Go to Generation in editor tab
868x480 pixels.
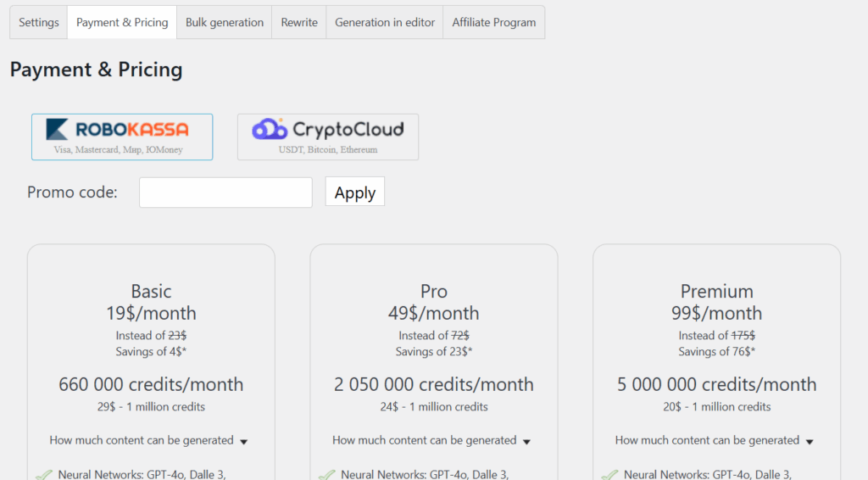tap(385, 23)
